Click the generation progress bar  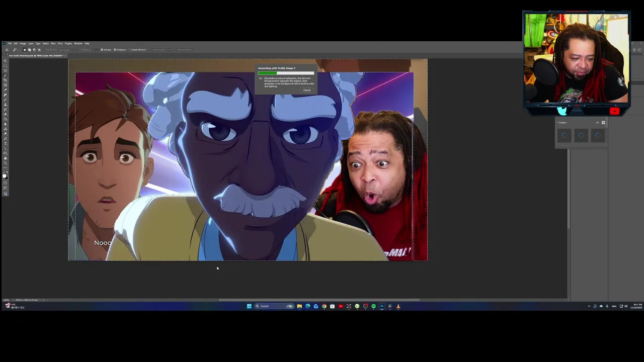tap(286, 73)
